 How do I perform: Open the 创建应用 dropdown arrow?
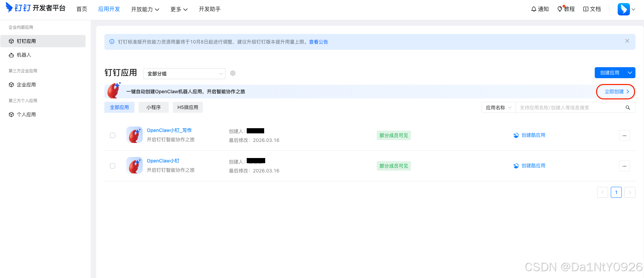coord(630,73)
